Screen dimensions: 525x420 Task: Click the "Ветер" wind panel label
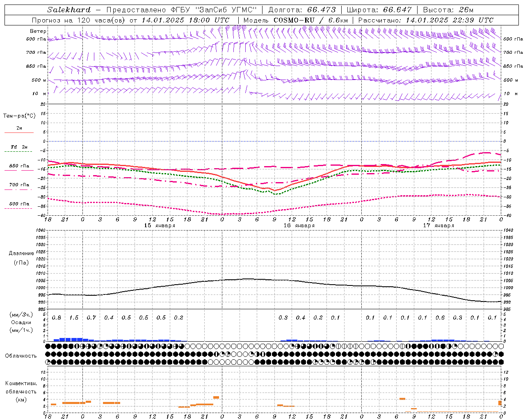click(38, 31)
